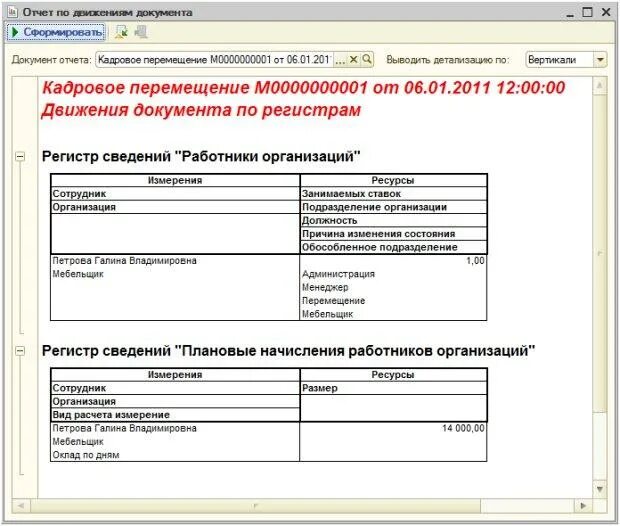This screenshot has height=526, width=620.
Task: Click cell Занимаемых ставок
Action: pos(393,194)
